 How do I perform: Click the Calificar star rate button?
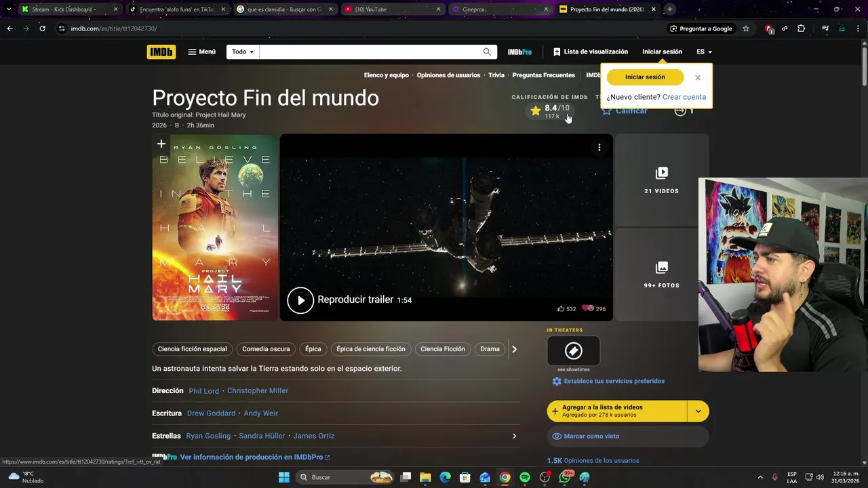pos(625,110)
